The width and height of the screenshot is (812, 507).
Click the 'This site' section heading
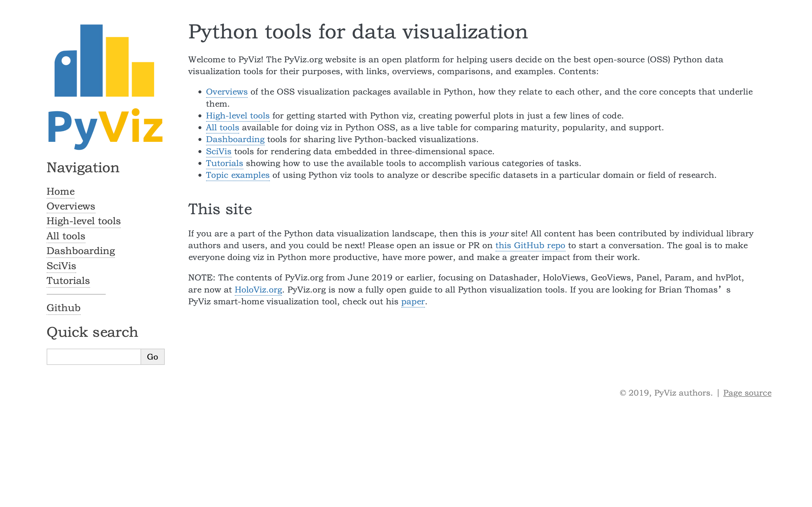220,209
